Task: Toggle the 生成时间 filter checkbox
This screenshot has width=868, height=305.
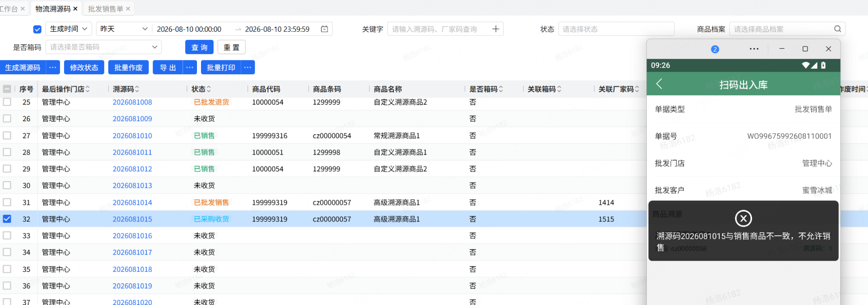Action: click(x=37, y=29)
